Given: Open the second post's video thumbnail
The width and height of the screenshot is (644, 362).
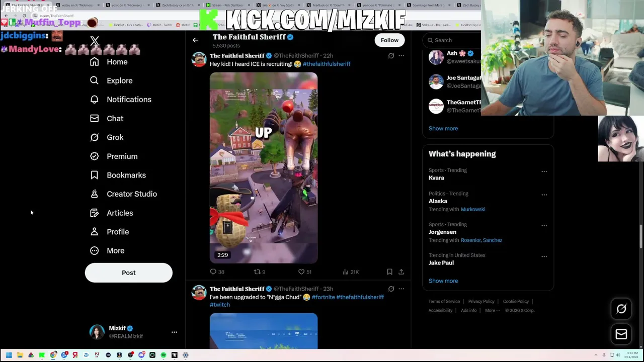Looking at the screenshot, I should tap(264, 331).
